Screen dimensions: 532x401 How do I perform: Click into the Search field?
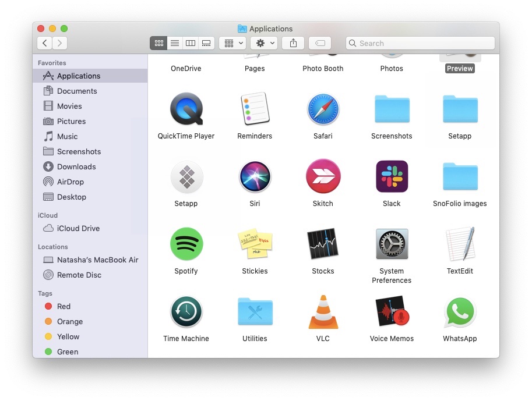420,43
